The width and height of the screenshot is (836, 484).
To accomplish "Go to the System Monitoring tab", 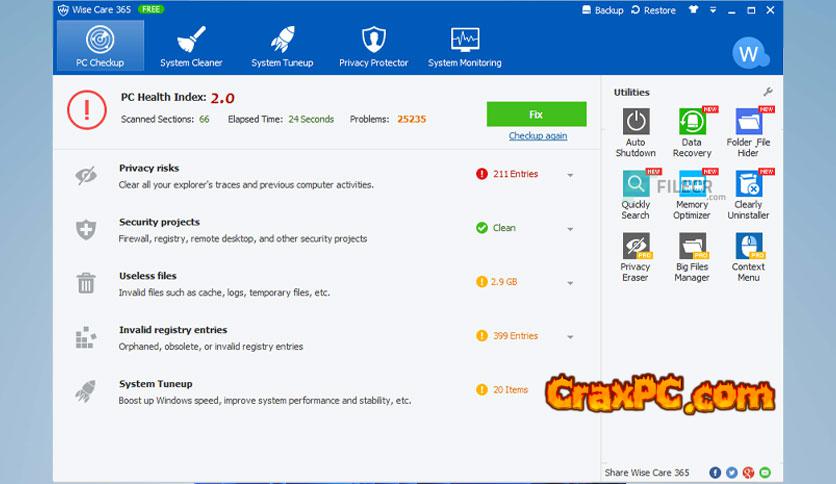I will point(464,47).
